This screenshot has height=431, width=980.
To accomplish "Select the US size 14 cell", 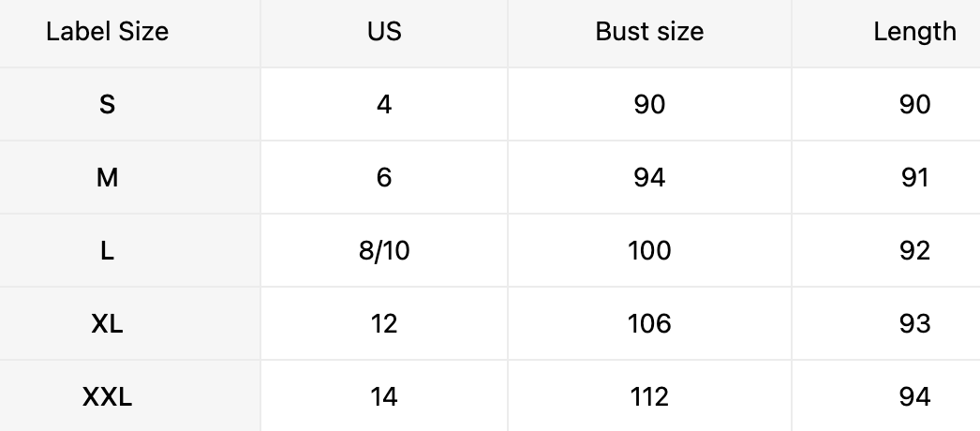I will 384,396.
